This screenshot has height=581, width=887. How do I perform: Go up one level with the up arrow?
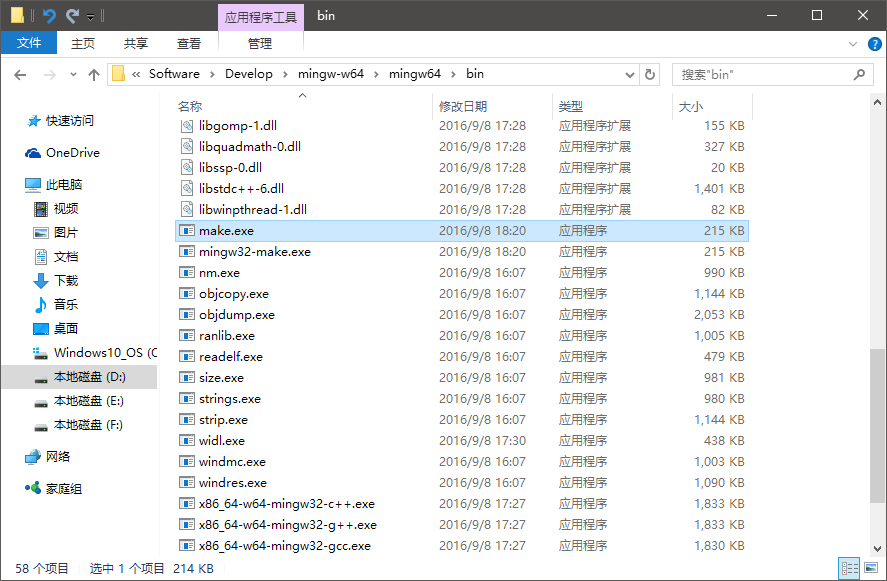(x=93, y=73)
